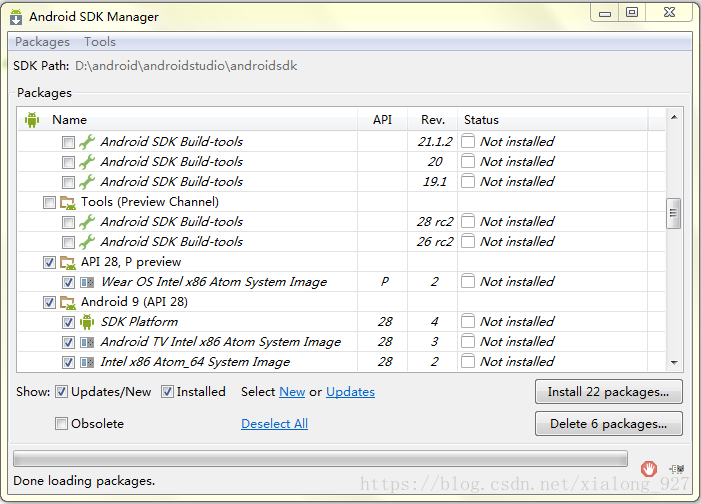
Task: Enable the Obsolete show filter
Action: pos(61,424)
